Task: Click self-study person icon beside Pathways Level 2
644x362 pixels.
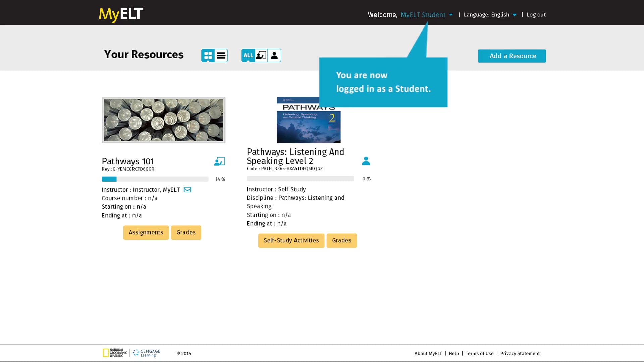Action: click(366, 161)
